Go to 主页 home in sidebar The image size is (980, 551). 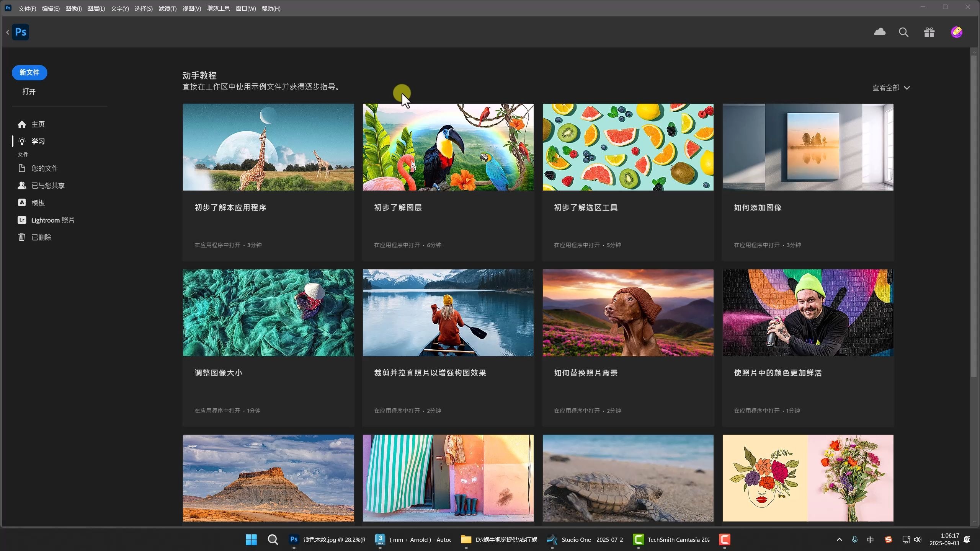[x=31, y=124]
